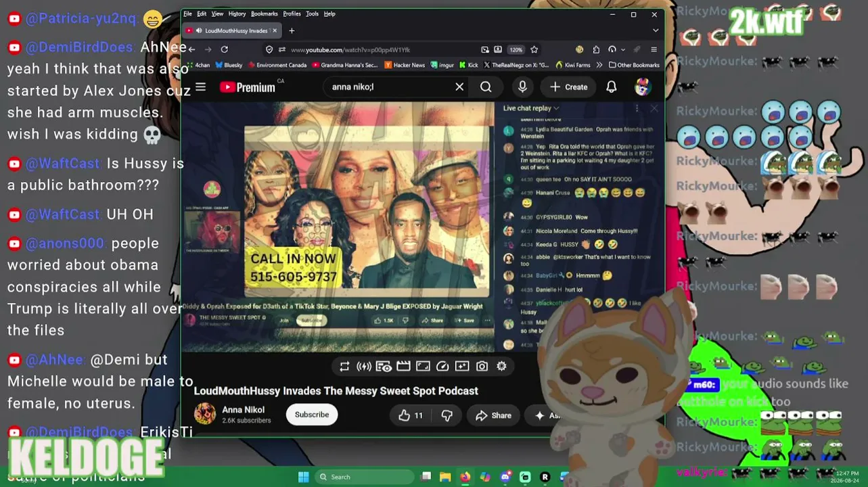Image resolution: width=868 pixels, height=487 pixels.
Task: Open the YouTube account avatar menu
Action: point(642,87)
